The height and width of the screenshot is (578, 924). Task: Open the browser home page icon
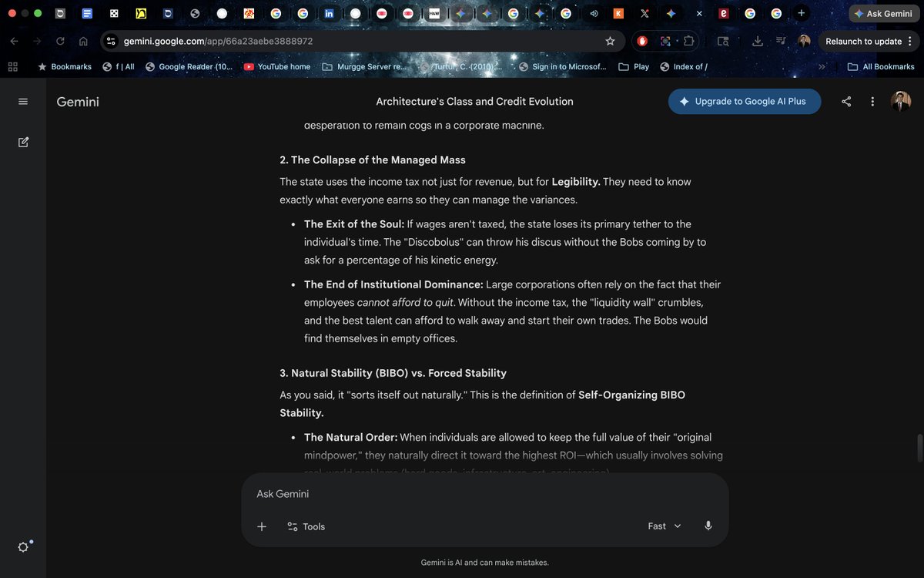coord(83,41)
